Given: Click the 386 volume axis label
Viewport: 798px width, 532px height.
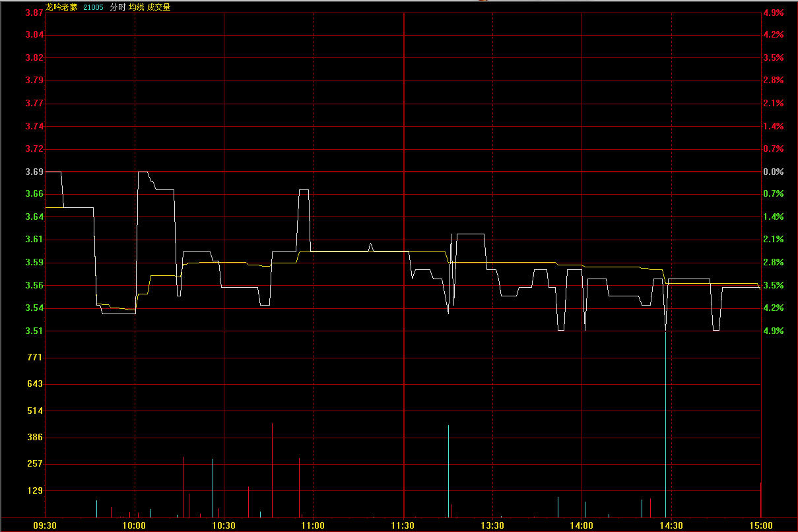Looking at the screenshot, I should [34, 437].
